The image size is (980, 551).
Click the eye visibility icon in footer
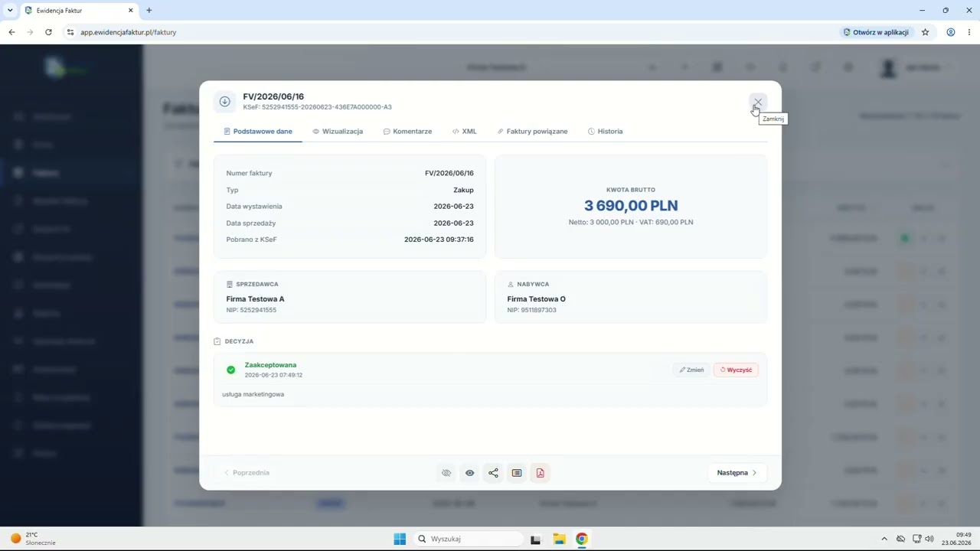[x=470, y=473]
